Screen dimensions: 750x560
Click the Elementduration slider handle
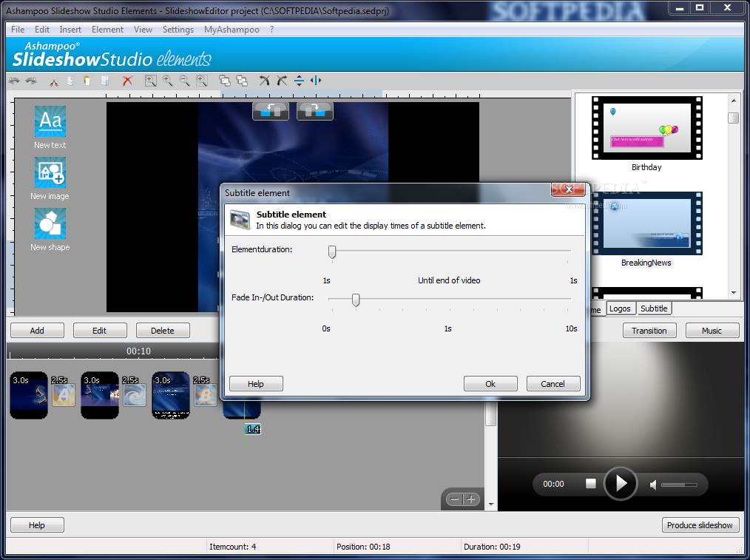(332, 252)
